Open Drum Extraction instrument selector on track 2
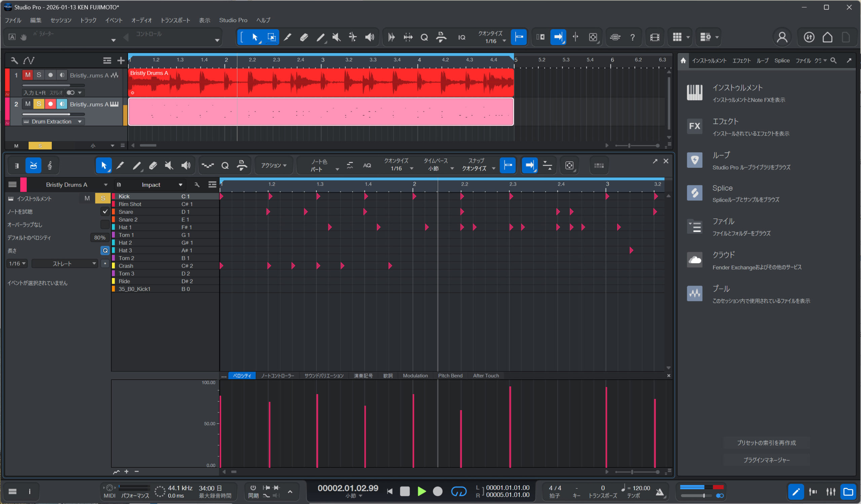Image resolution: width=861 pixels, height=504 pixels. tap(52, 122)
